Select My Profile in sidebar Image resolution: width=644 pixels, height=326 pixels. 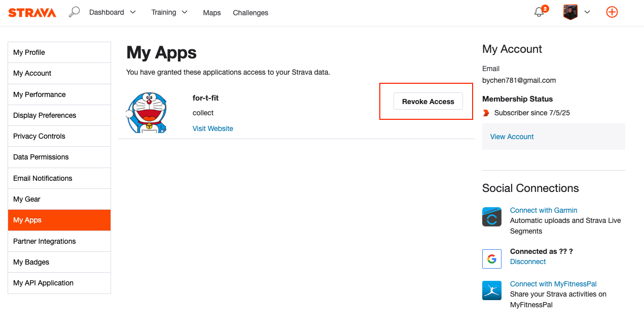pos(59,52)
